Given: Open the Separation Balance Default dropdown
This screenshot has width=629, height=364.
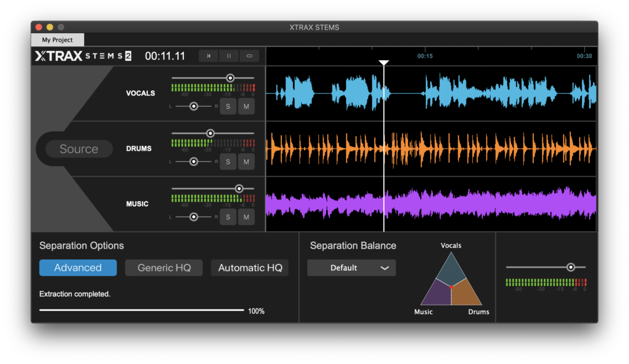Looking at the screenshot, I should (352, 268).
